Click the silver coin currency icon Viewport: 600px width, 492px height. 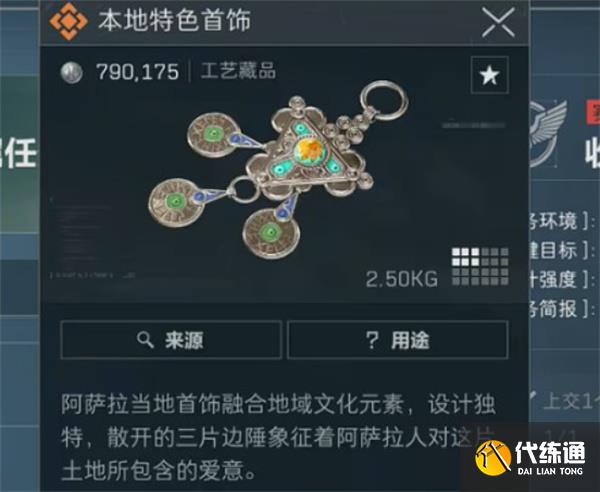(72, 72)
